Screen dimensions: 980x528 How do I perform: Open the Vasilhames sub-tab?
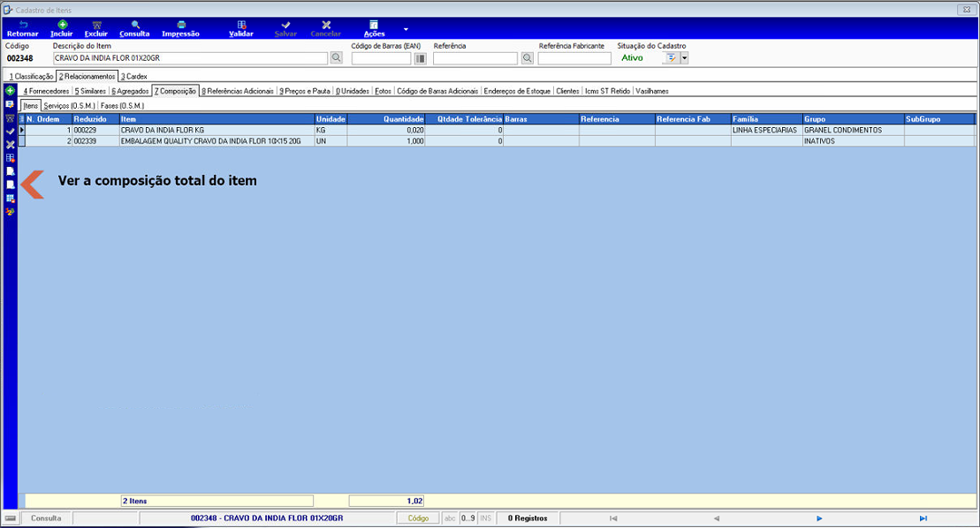tap(652, 91)
